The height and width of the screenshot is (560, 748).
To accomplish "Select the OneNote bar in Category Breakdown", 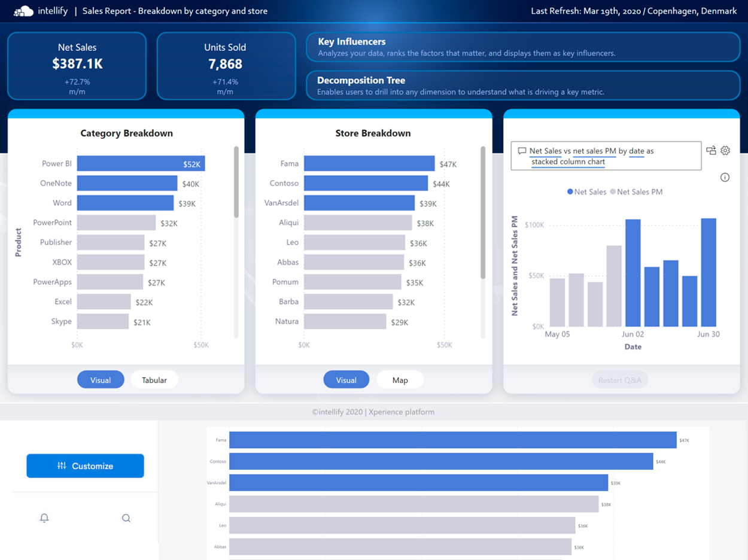I will coord(127,183).
